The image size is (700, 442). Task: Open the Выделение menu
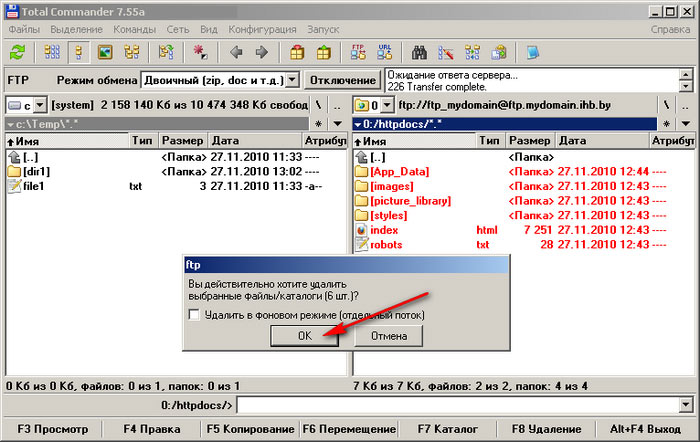click(76, 29)
